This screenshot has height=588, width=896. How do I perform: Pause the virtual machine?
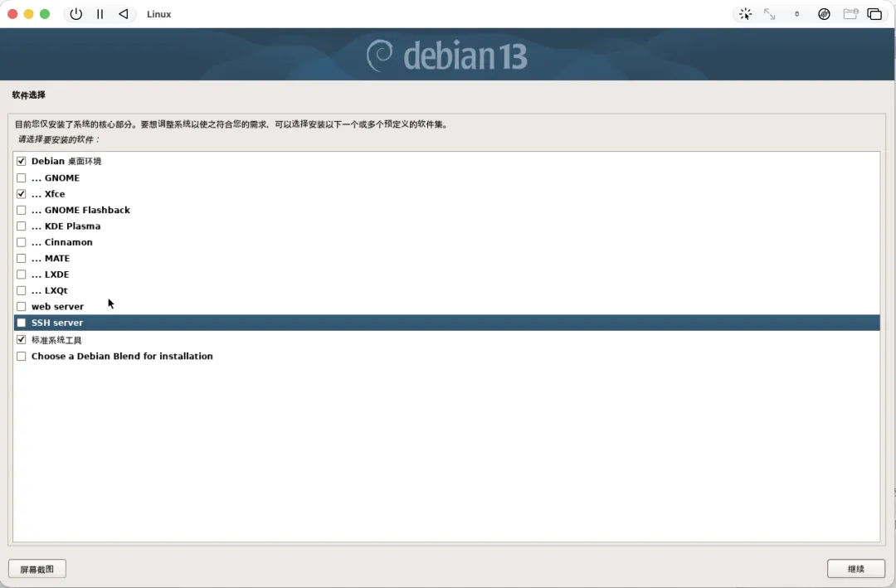click(x=100, y=14)
